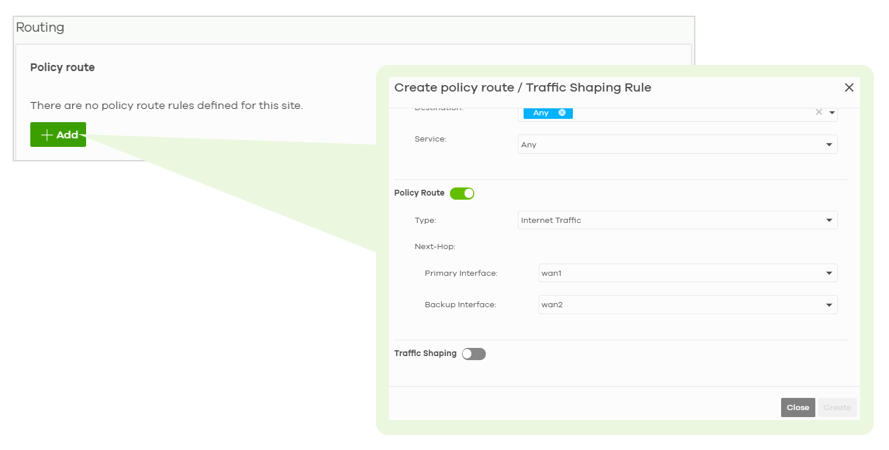Enable the Traffic Shaping toggle
This screenshot has width=889, height=450.
(474, 354)
